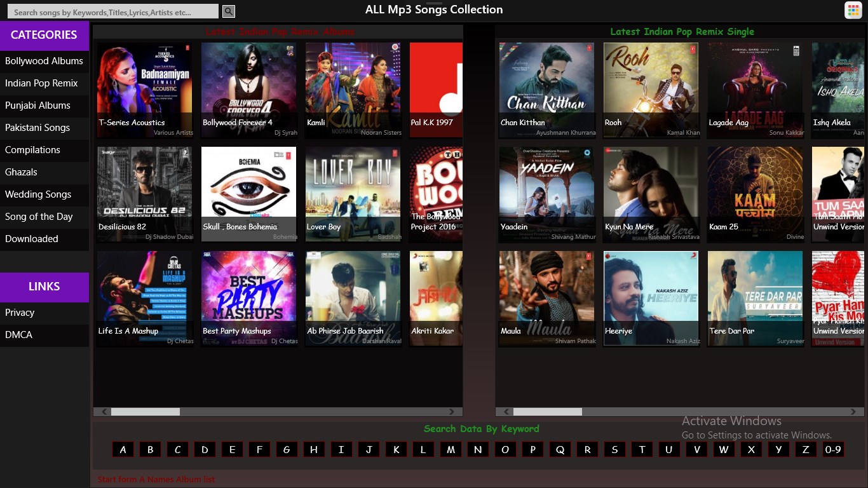Open the Best Party Mashups album
The width and height of the screenshot is (868, 488).
click(248, 299)
